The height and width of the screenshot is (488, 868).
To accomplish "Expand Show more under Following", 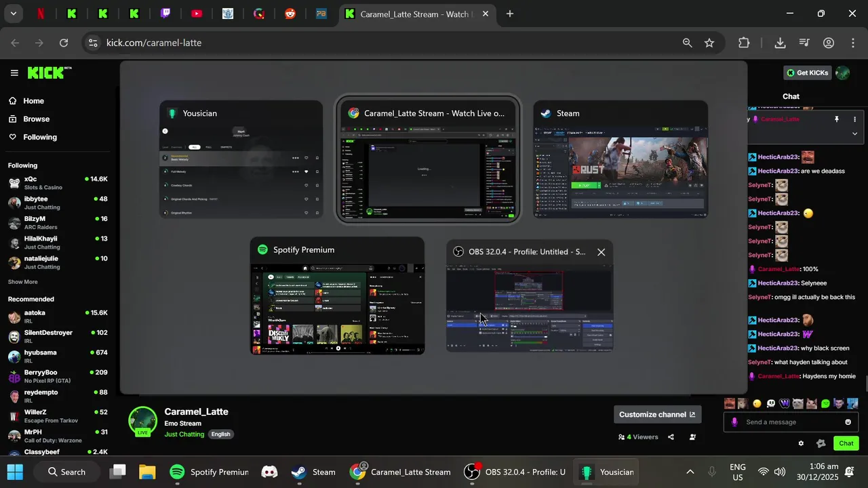I will point(23,282).
